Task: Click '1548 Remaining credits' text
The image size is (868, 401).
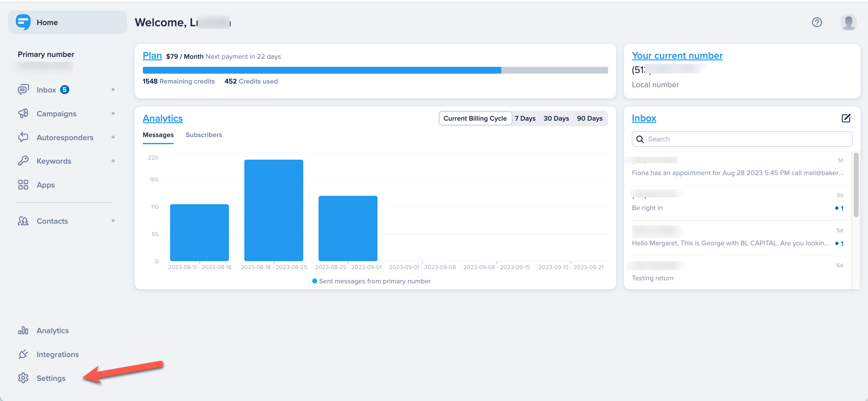Action: pyautogui.click(x=178, y=81)
